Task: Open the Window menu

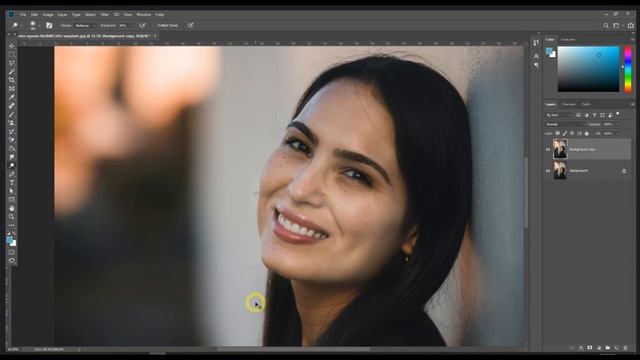Action: (x=143, y=14)
